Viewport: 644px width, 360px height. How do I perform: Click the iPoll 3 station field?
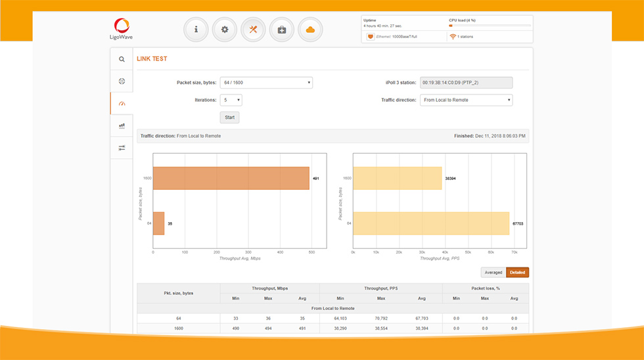[x=466, y=83]
